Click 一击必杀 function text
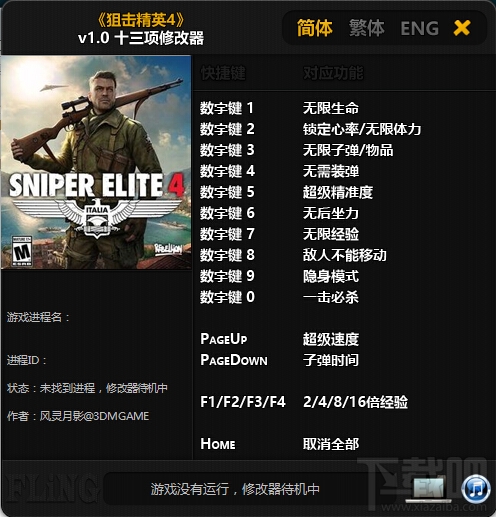This screenshot has height=517, width=496. pyautogui.click(x=331, y=297)
